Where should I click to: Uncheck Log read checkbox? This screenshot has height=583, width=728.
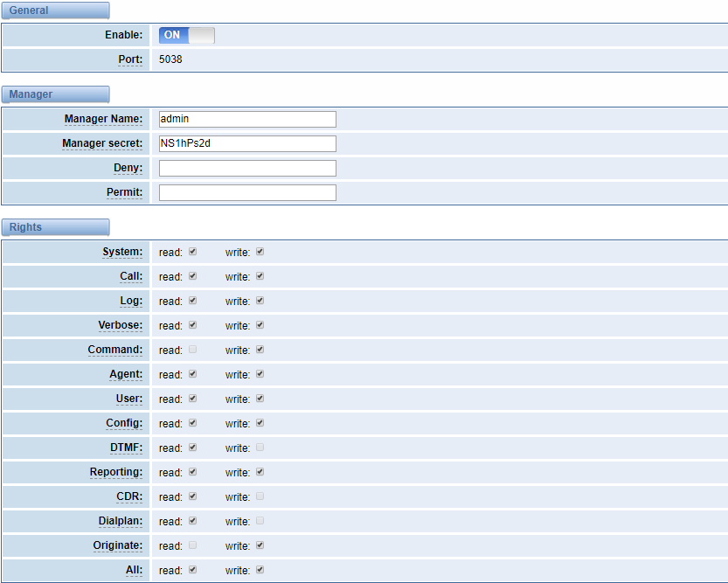tap(192, 301)
